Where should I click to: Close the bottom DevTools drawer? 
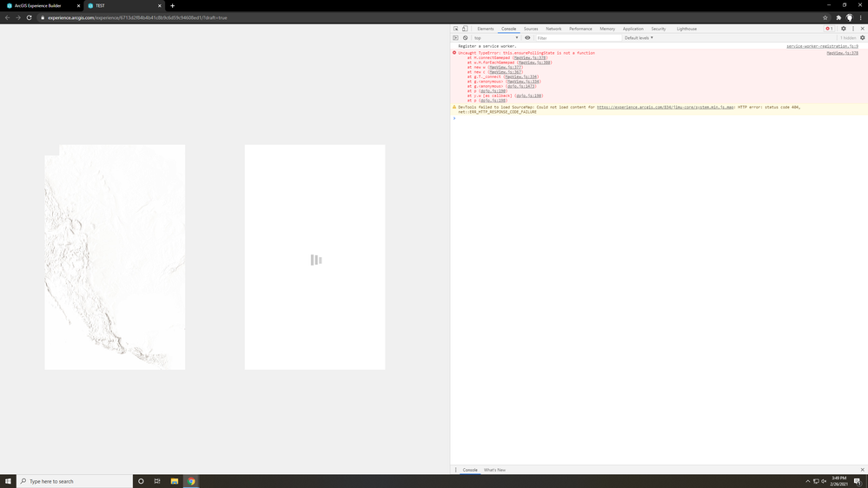(x=862, y=470)
